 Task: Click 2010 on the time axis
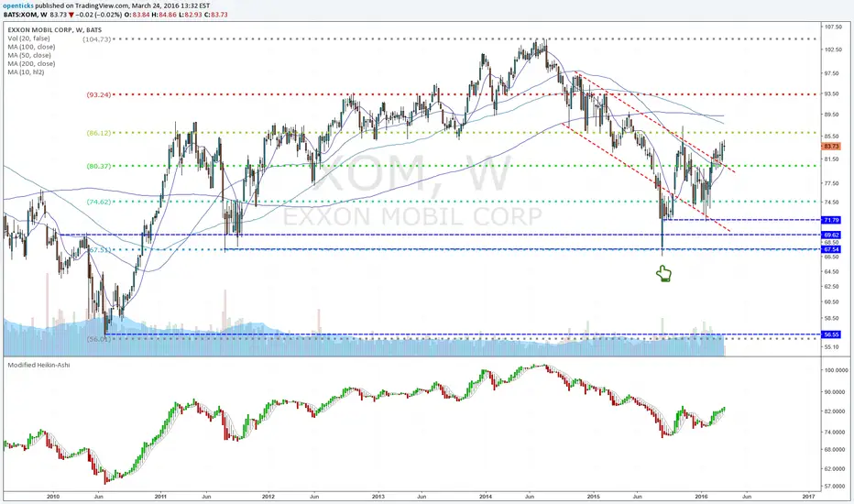pos(53,497)
